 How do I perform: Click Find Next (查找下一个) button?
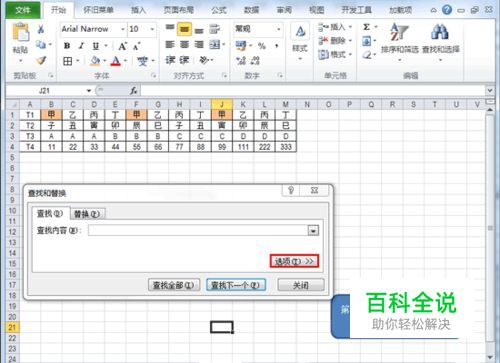(x=236, y=285)
